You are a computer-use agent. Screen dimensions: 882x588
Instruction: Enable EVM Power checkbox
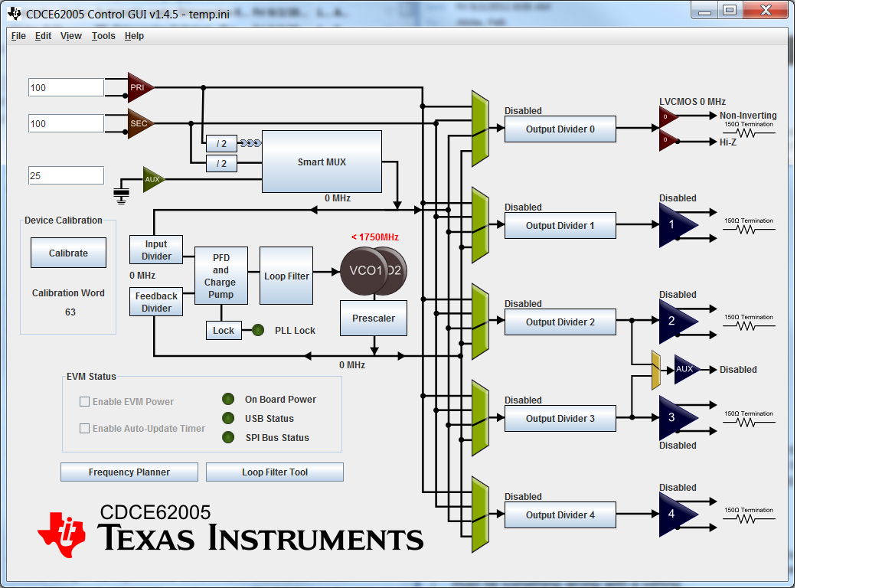(84, 401)
